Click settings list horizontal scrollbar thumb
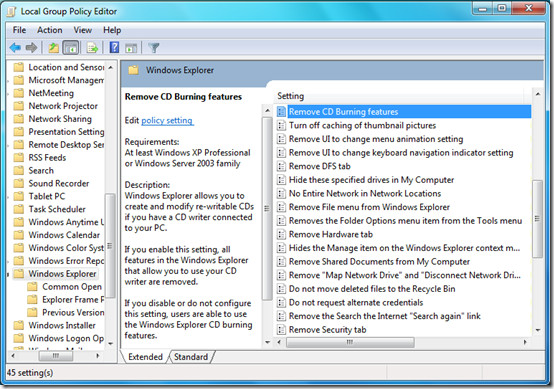This screenshot has height=389, width=554. coord(350,342)
